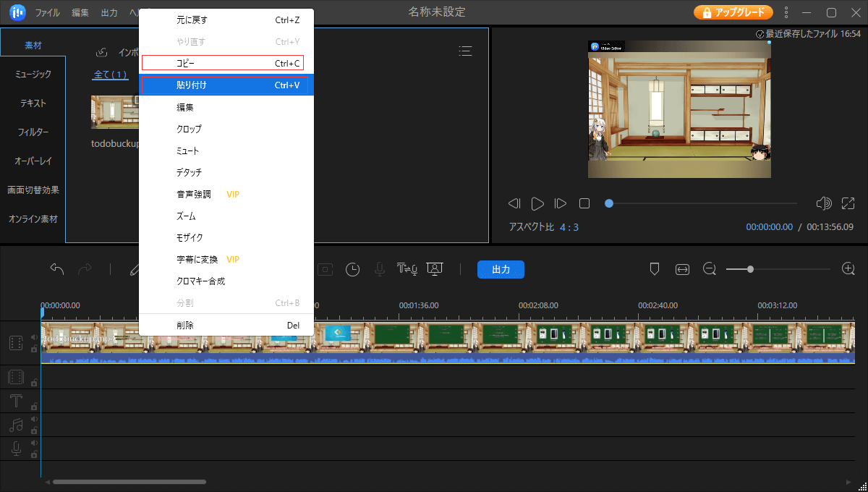Zoom in the timeline with plus magnifier
Image resolution: width=868 pixels, height=492 pixels.
848,269
